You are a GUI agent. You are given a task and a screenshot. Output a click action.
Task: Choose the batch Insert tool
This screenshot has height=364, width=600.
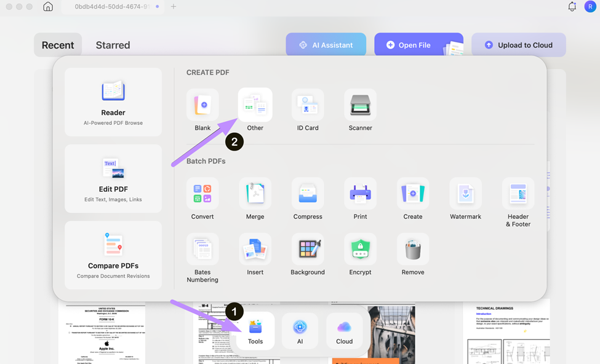click(x=255, y=249)
